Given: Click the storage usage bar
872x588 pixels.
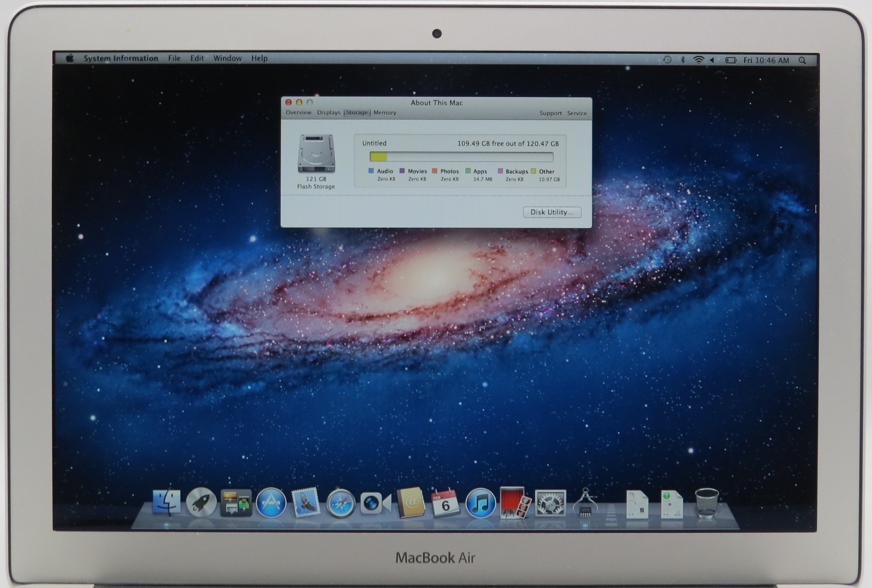Looking at the screenshot, I should pyautogui.click(x=462, y=157).
